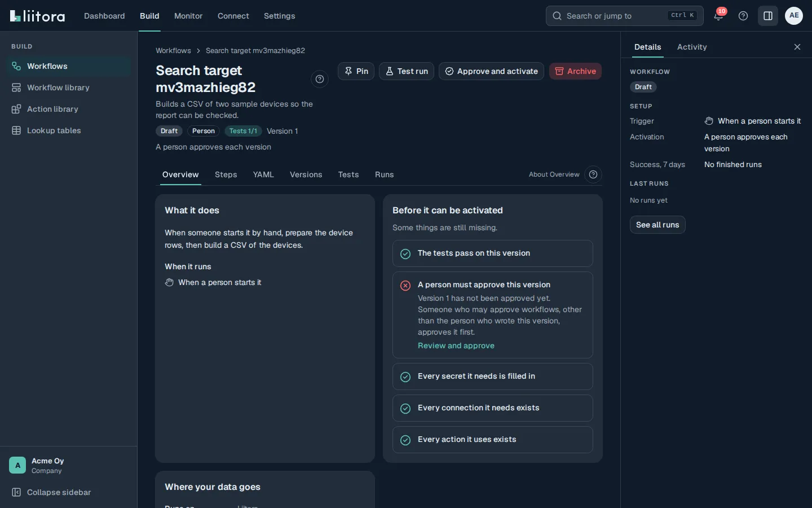Click the Person badge
This screenshot has height=508, width=812.
[204, 131]
